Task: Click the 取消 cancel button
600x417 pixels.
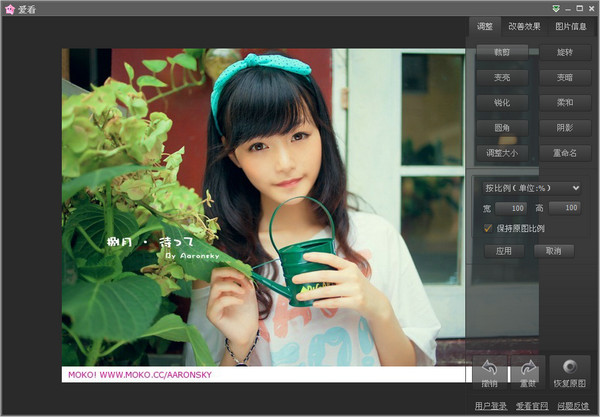Action: pyautogui.click(x=554, y=251)
